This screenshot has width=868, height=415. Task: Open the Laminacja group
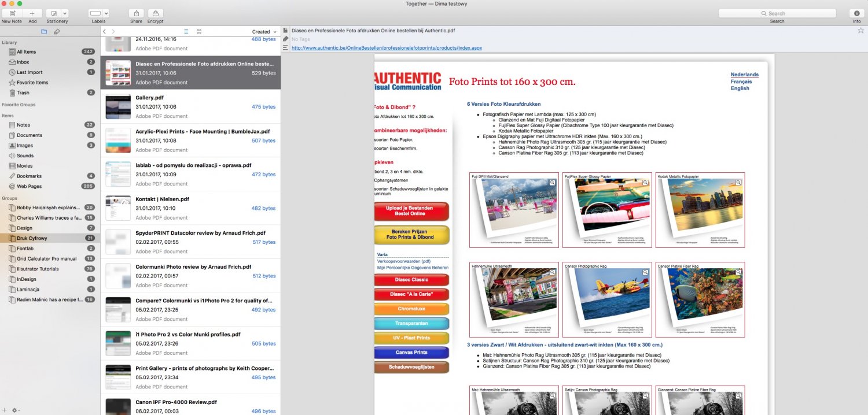coord(49,289)
